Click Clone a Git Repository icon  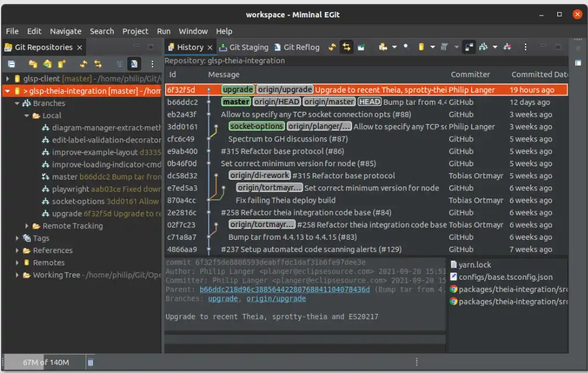[47, 64]
